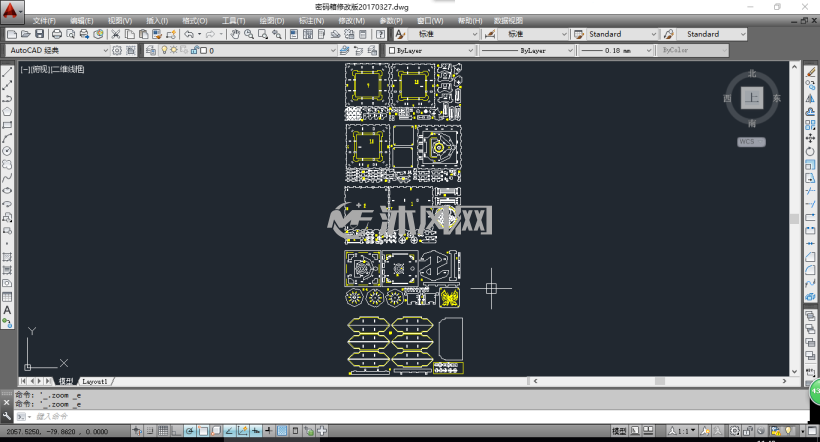Click the vertical scrollbar down arrow
The width and height of the screenshot is (820, 442).
pos(794,372)
